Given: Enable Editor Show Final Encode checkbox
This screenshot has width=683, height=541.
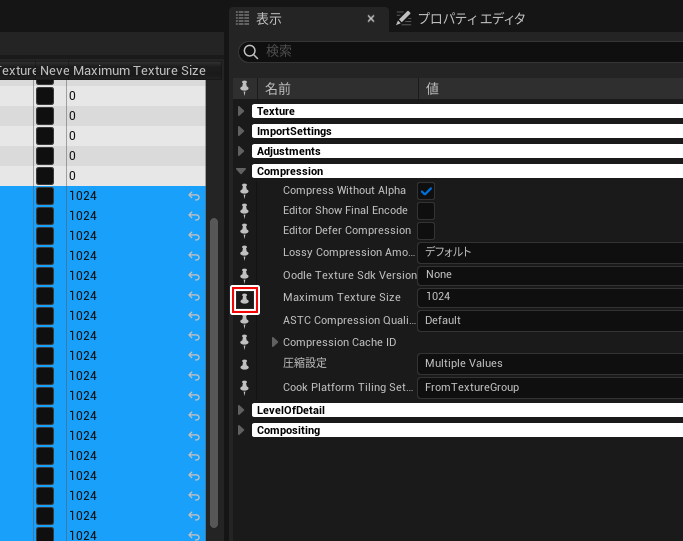Looking at the screenshot, I should click(x=426, y=211).
